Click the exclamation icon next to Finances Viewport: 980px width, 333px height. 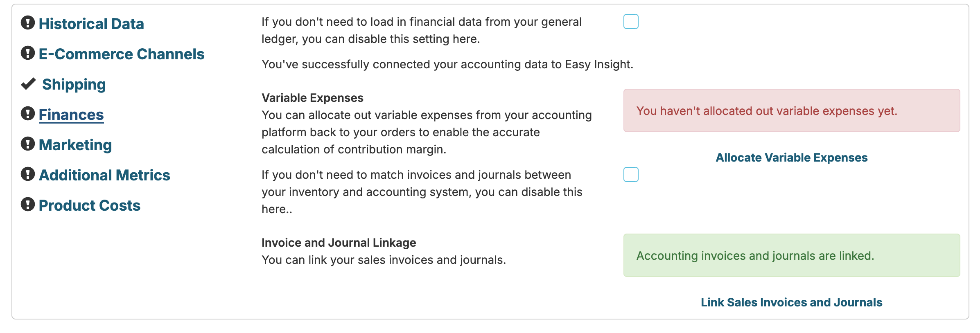(28, 114)
